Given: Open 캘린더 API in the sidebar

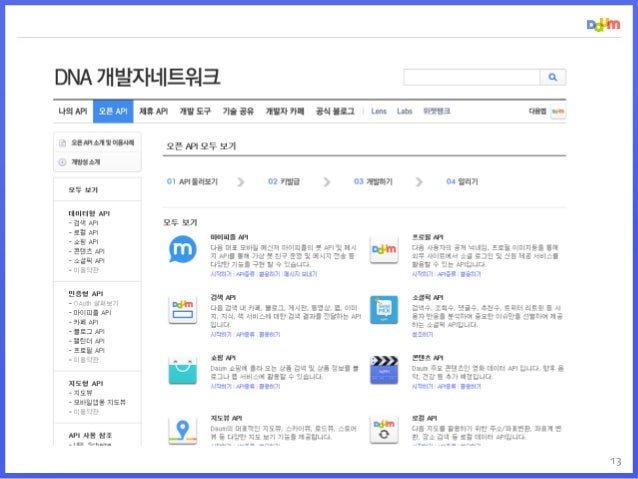Looking at the screenshot, I should coord(89,341).
